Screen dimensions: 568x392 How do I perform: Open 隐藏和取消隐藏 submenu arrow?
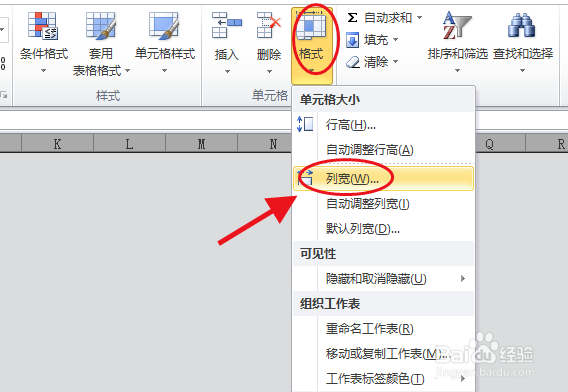tap(463, 278)
